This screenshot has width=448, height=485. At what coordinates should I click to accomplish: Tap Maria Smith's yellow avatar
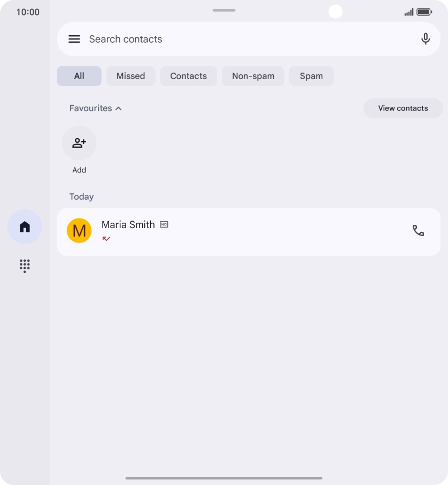tap(79, 231)
